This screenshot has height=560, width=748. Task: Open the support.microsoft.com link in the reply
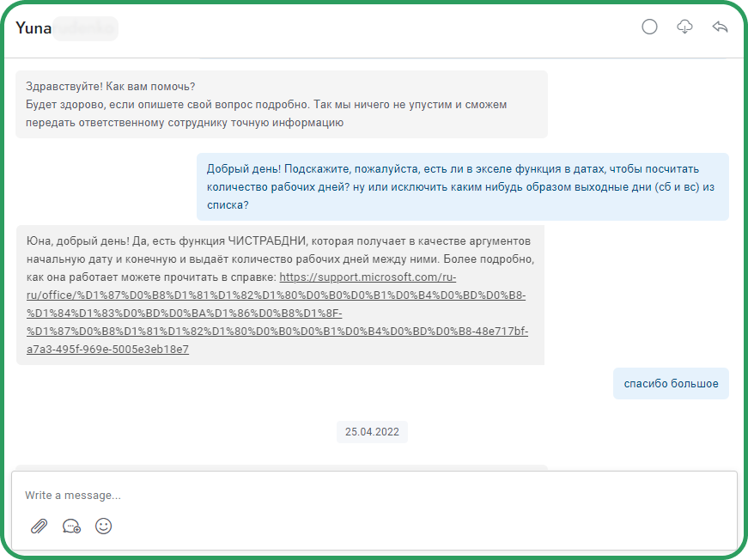[277, 313]
